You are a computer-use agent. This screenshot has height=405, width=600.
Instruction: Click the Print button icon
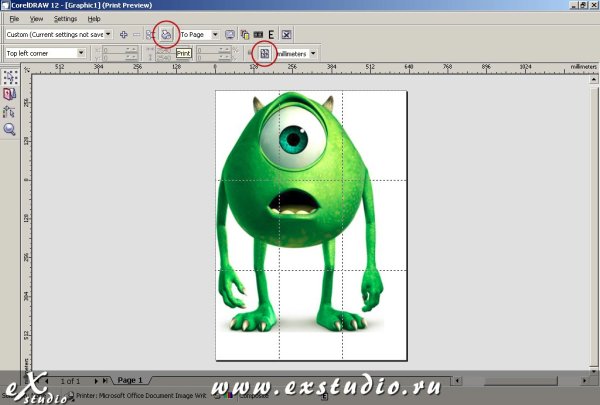166,35
